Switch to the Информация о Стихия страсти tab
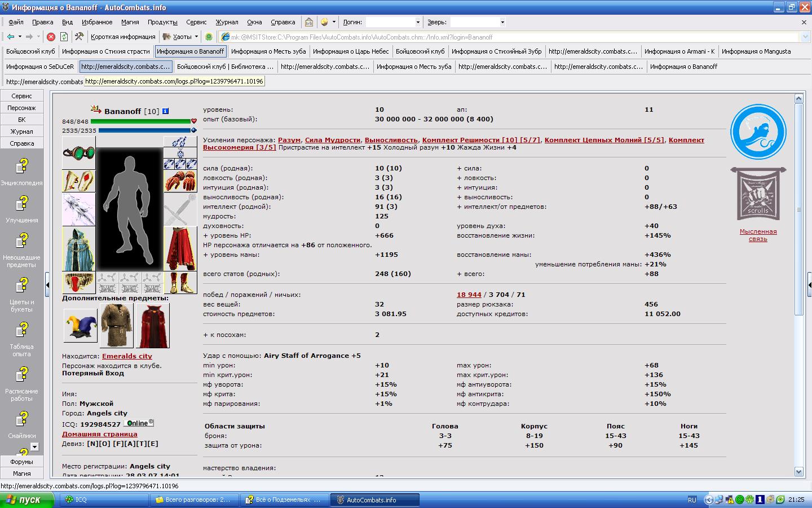This screenshot has width=812, height=508. [106, 51]
